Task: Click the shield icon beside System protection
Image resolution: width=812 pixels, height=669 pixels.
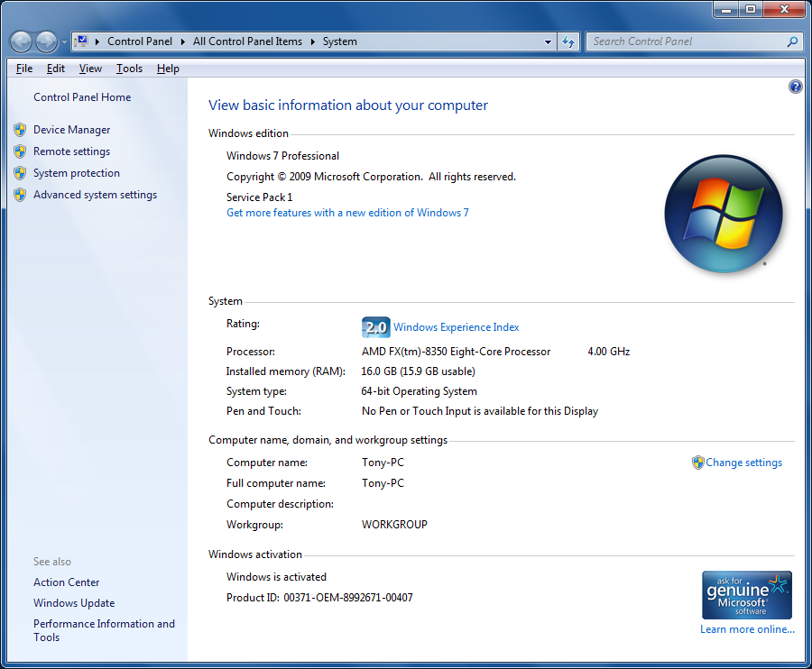Action: click(x=20, y=173)
